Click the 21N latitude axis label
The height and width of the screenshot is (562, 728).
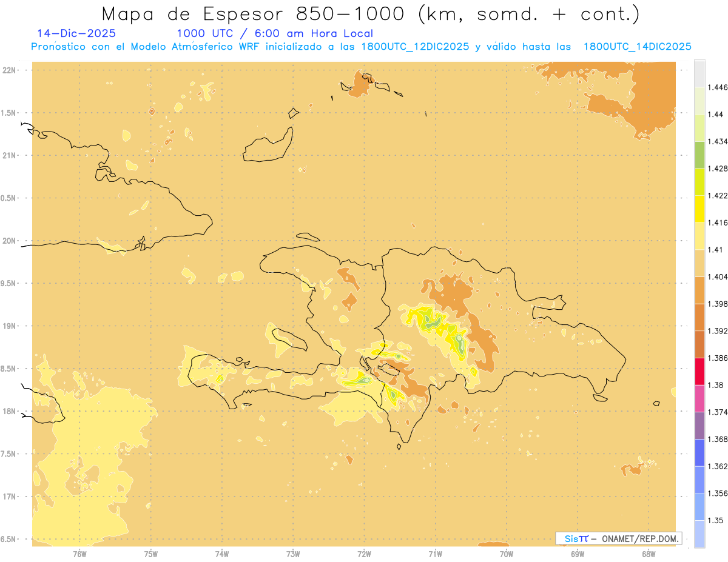(x=10, y=156)
